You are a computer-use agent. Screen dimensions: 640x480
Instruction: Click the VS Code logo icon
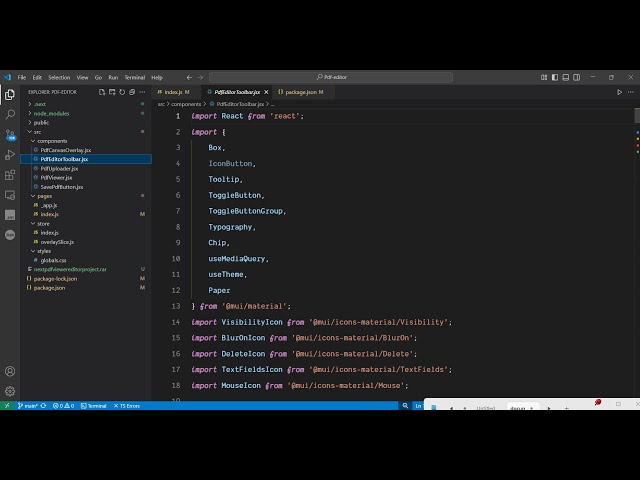[7, 77]
